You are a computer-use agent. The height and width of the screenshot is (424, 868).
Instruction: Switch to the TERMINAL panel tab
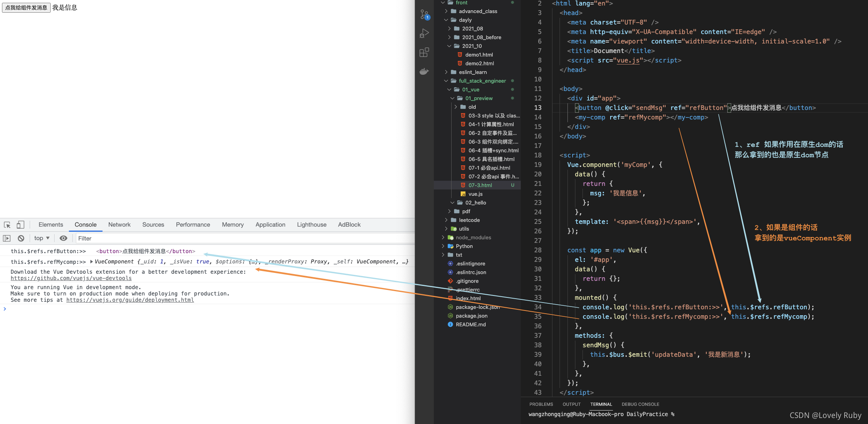(x=601, y=404)
